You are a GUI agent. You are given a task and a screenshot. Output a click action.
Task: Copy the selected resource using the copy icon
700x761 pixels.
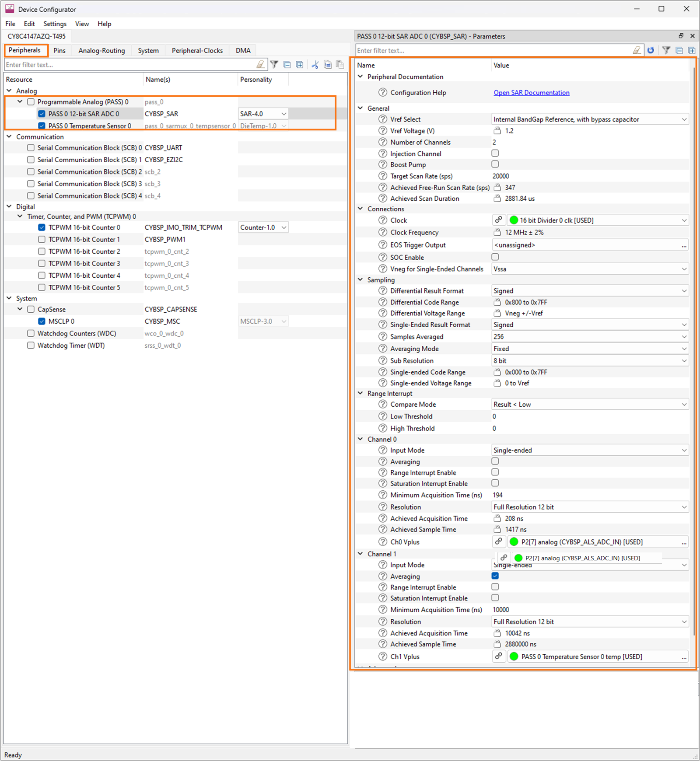point(327,64)
